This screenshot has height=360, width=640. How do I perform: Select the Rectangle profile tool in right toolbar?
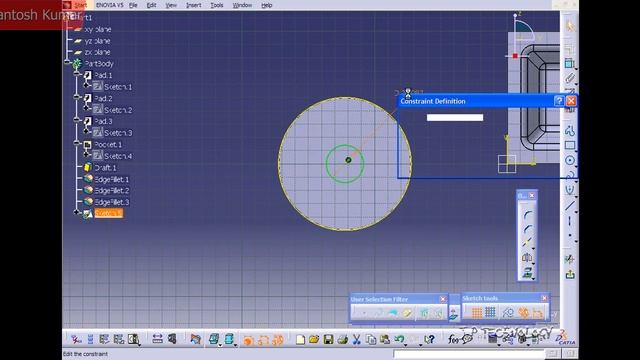click(570, 145)
